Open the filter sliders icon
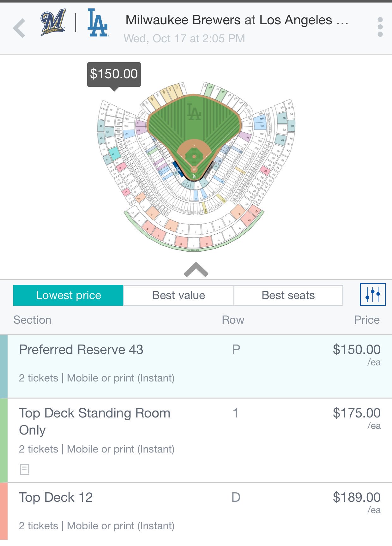The image size is (392, 546). point(372,294)
